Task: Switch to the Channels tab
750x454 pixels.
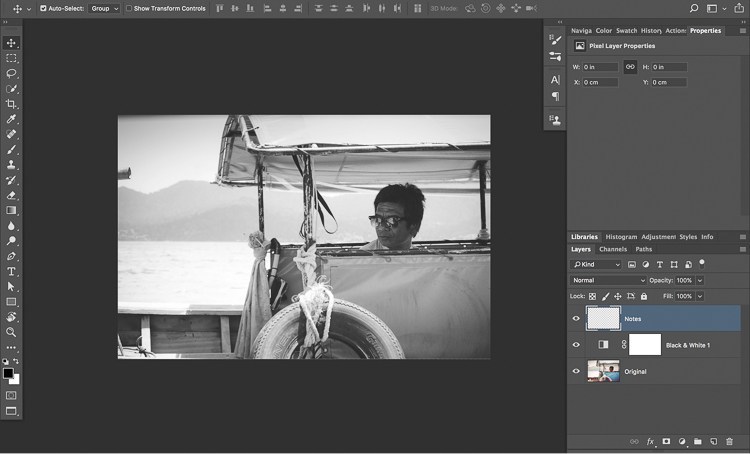Action: pyautogui.click(x=613, y=249)
